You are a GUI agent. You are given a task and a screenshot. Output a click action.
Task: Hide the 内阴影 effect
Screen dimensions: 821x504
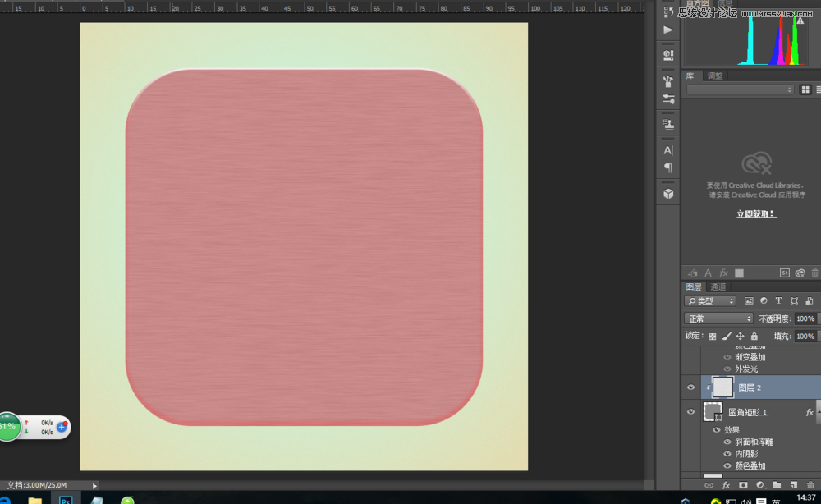727,454
